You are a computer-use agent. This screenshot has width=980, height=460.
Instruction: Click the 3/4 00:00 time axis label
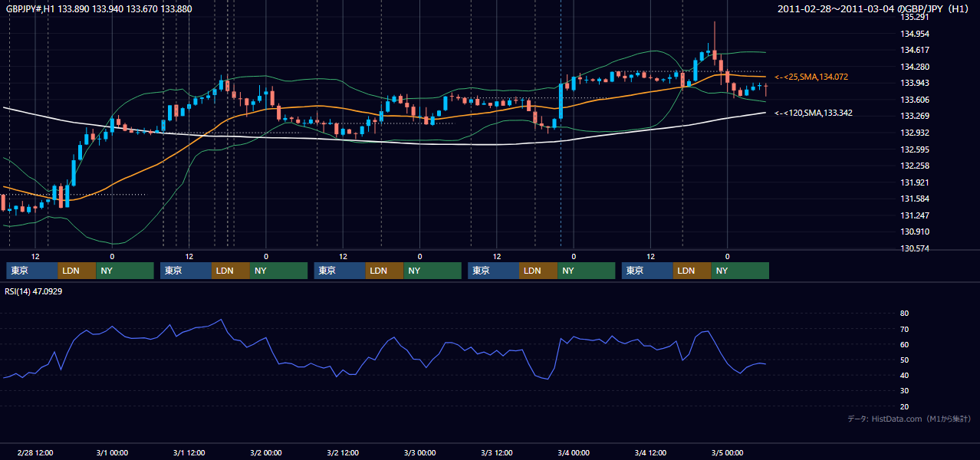[574, 452]
